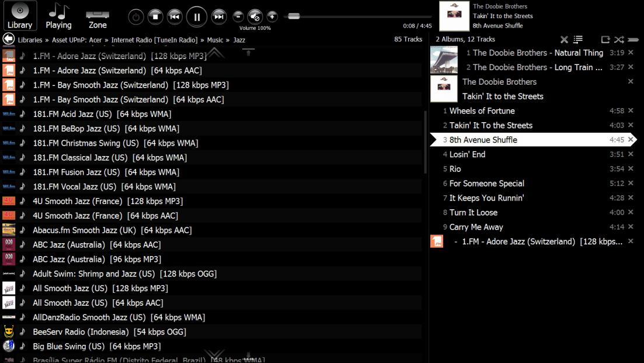Pause the current song

(197, 17)
